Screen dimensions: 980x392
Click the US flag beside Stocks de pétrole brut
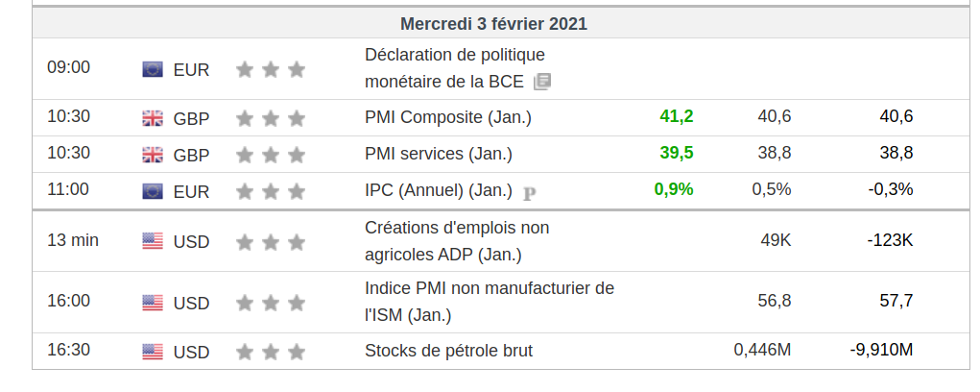pyautogui.click(x=153, y=352)
